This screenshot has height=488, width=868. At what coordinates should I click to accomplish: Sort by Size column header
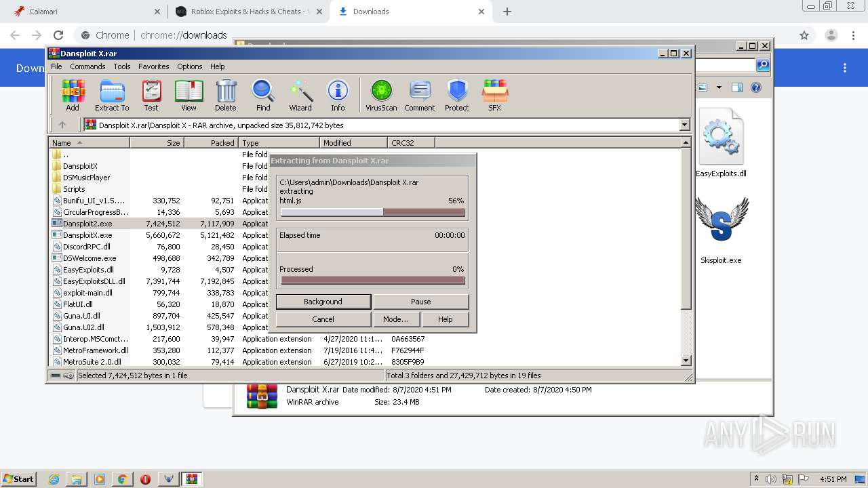pyautogui.click(x=157, y=143)
